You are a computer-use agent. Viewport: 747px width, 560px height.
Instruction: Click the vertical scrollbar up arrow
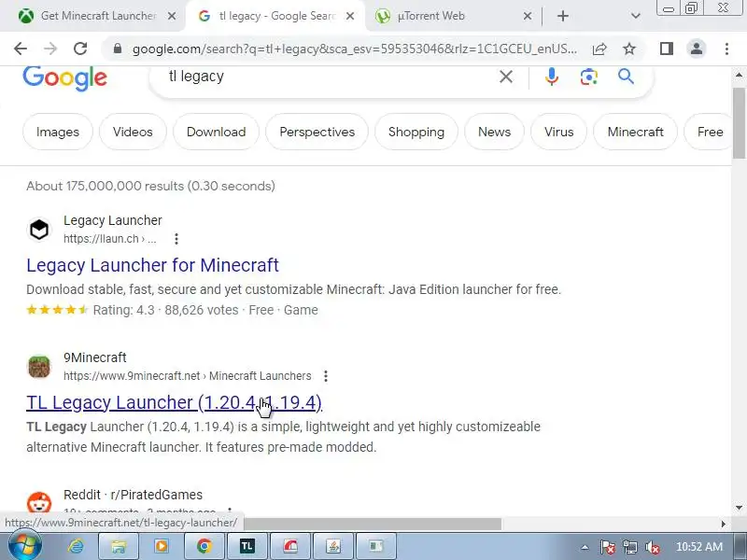739,75
